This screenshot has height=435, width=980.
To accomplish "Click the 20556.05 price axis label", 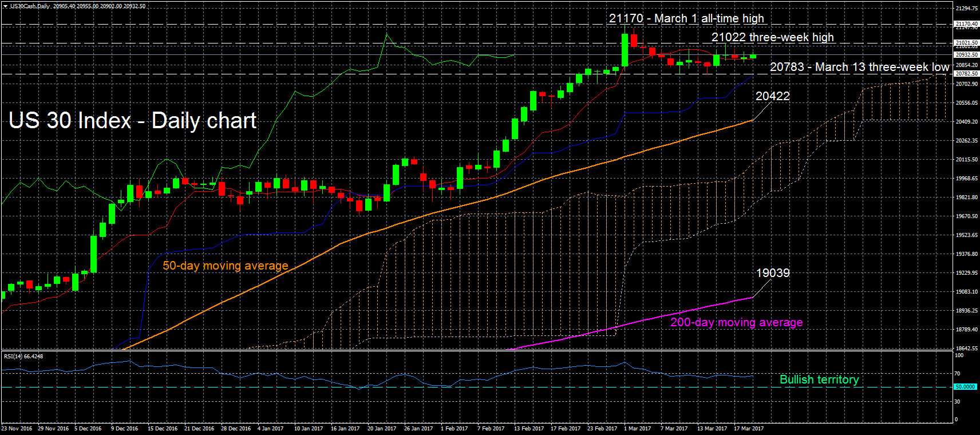I will pos(967,103).
